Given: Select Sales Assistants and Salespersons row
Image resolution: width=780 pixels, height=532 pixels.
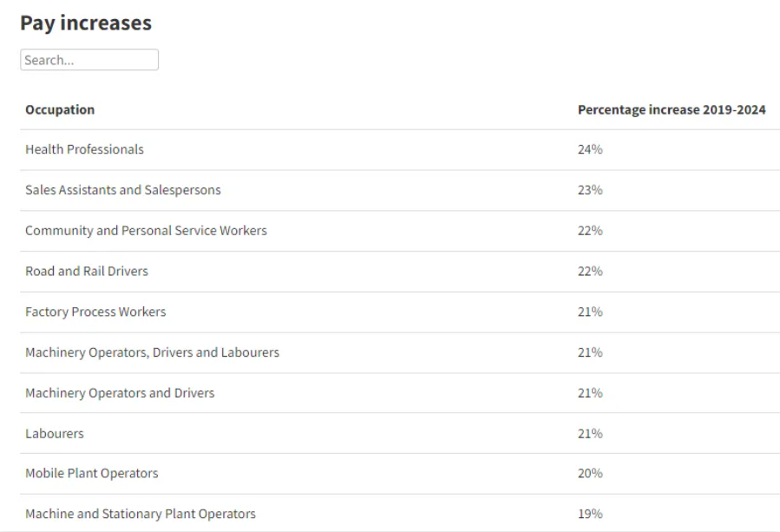Looking at the screenshot, I should click(122, 190).
